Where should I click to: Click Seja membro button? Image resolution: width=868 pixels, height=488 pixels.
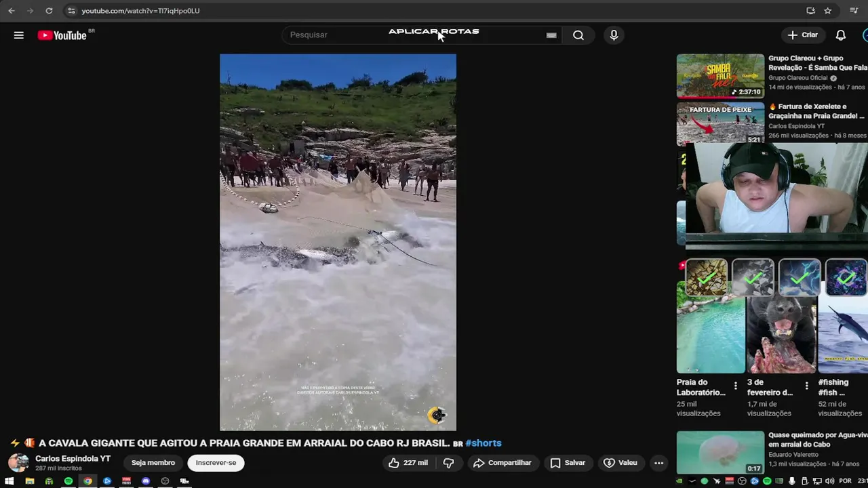click(x=153, y=463)
